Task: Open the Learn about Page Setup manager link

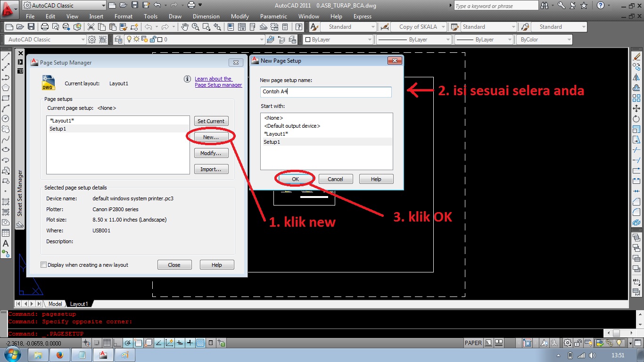Action: (x=218, y=82)
